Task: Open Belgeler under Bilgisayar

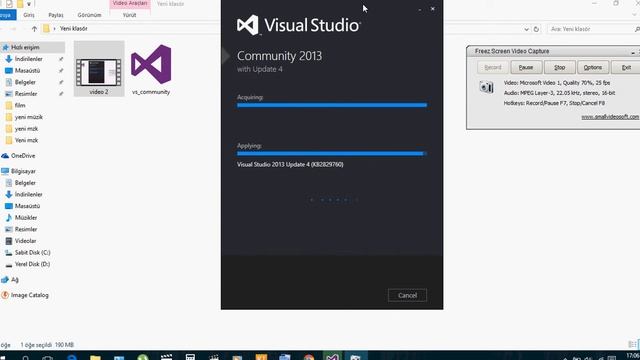Action: tap(25, 183)
